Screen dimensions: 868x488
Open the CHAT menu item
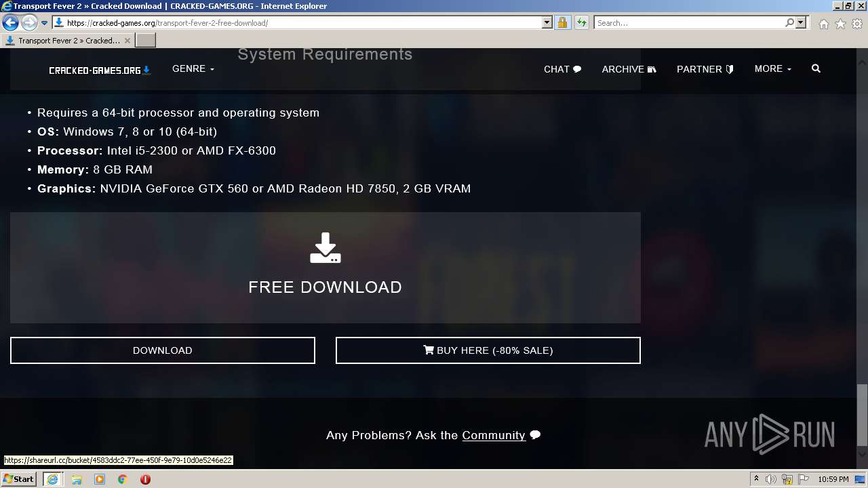[x=563, y=69]
